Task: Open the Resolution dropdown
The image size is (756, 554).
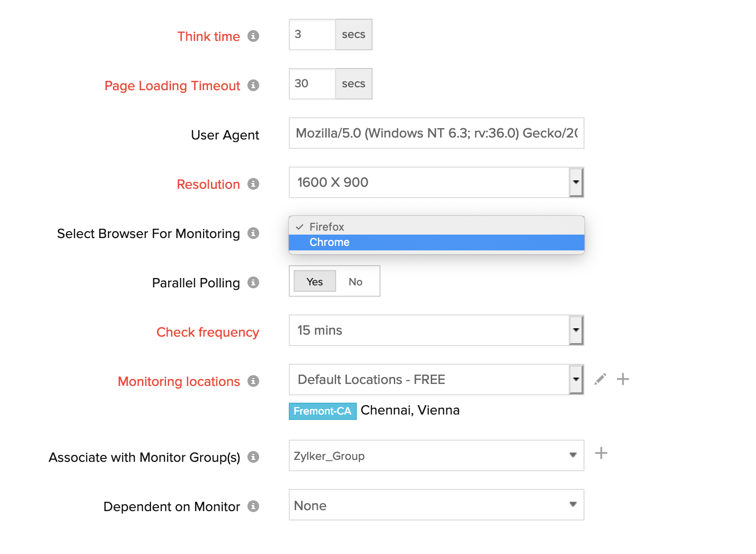Action: [576, 182]
